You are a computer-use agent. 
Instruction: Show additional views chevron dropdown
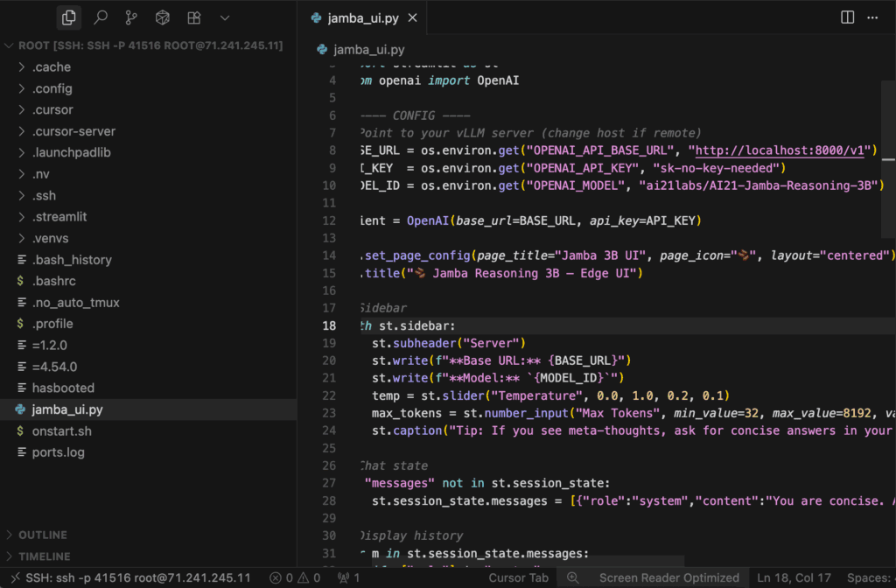(225, 17)
